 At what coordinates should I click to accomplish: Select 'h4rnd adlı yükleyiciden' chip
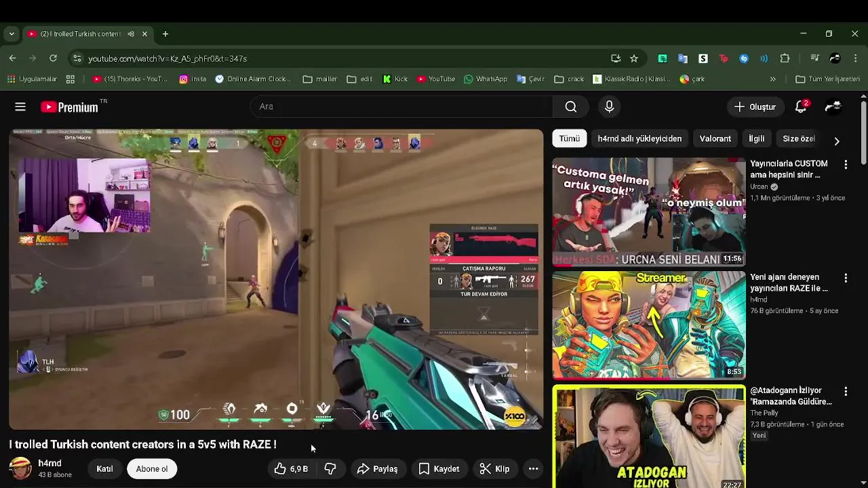pyautogui.click(x=639, y=138)
